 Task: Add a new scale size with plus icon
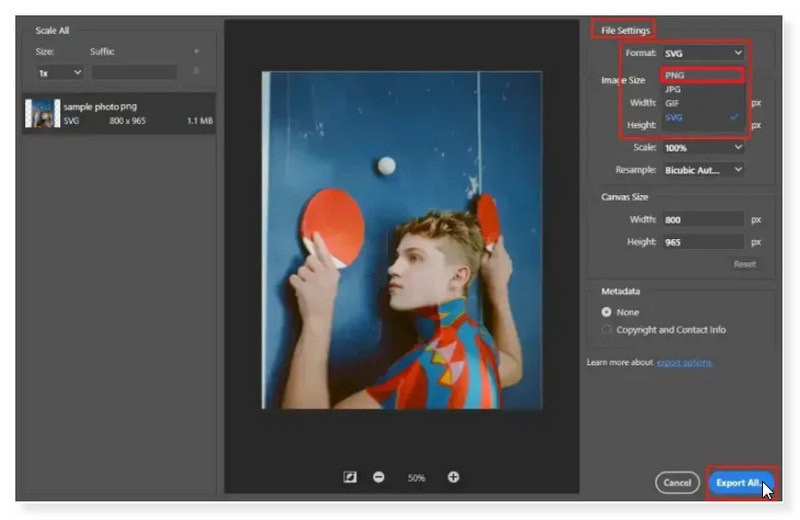coord(196,51)
